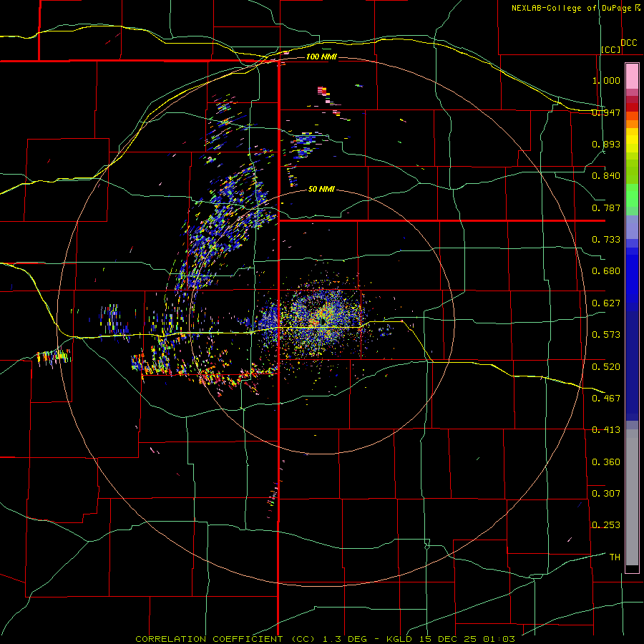Pick the pink segment of the color bar
The image size is (644, 644).
point(632,77)
